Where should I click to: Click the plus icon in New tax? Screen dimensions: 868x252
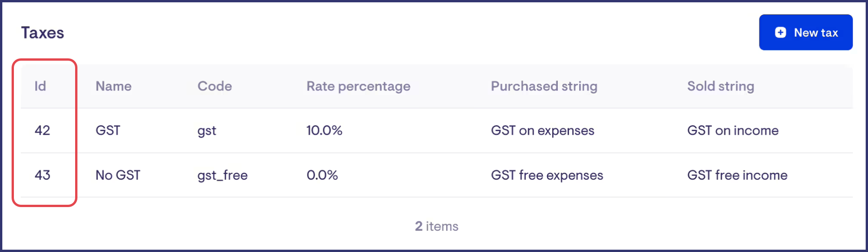(x=780, y=32)
